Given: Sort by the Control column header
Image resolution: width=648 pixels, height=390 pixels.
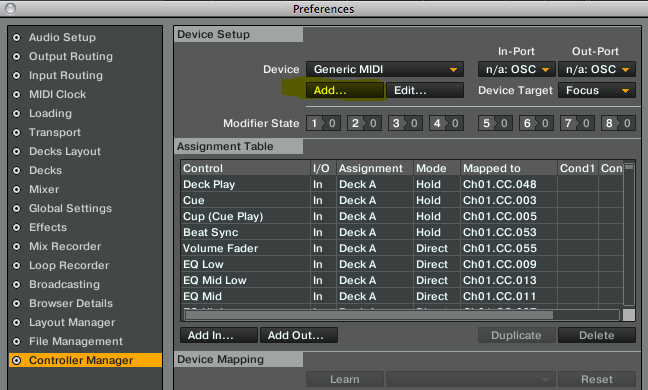Looking at the screenshot, I should (245, 168).
